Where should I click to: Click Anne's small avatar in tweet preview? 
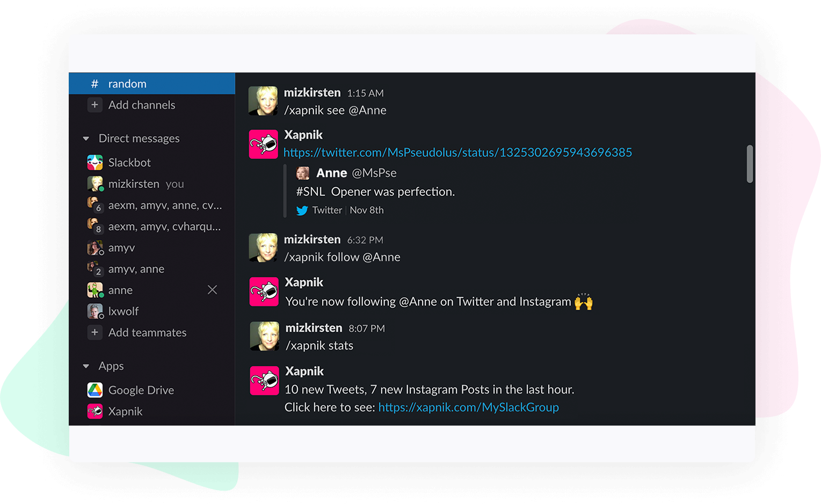303,173
